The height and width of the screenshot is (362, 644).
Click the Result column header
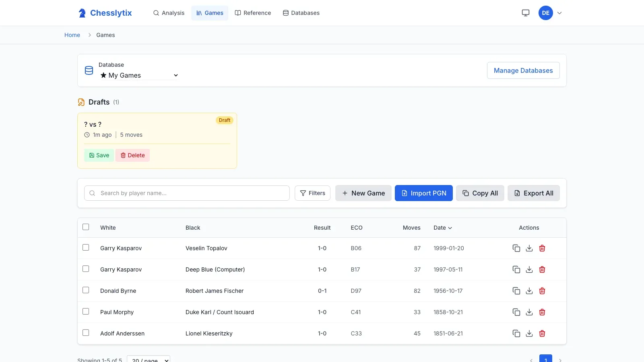[322, 228]
